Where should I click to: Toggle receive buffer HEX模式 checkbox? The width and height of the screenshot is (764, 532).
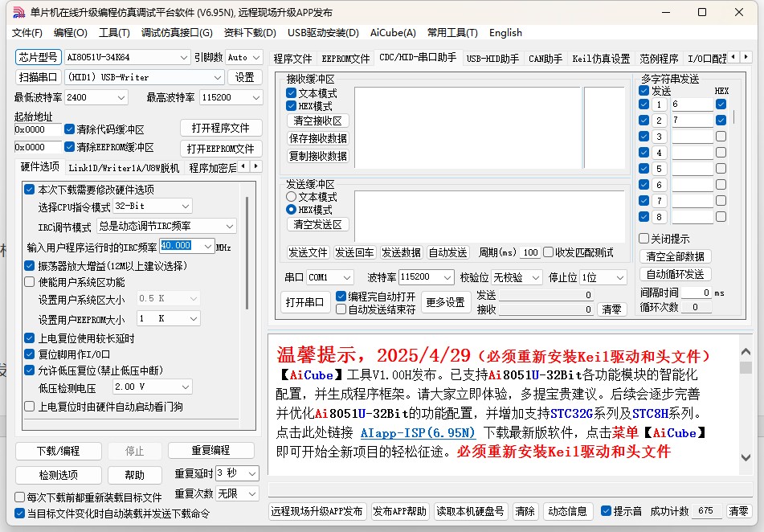coord(292,105)
